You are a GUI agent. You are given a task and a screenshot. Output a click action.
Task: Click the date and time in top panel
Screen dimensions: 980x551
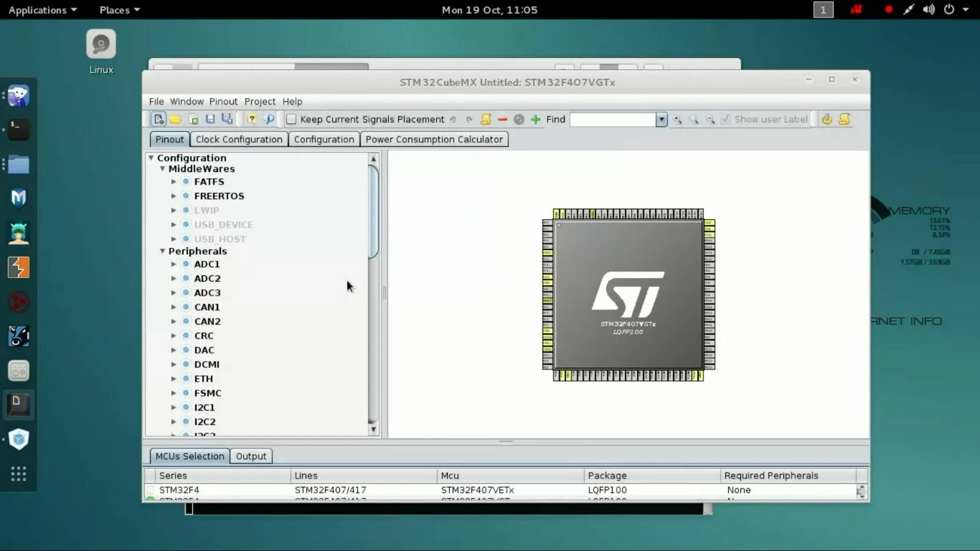490,10
